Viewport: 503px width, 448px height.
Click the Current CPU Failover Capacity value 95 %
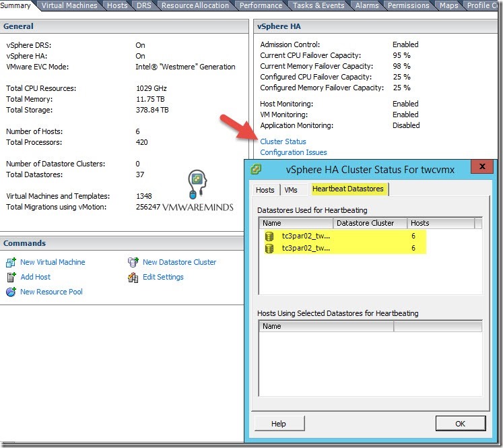pos(401,55)
